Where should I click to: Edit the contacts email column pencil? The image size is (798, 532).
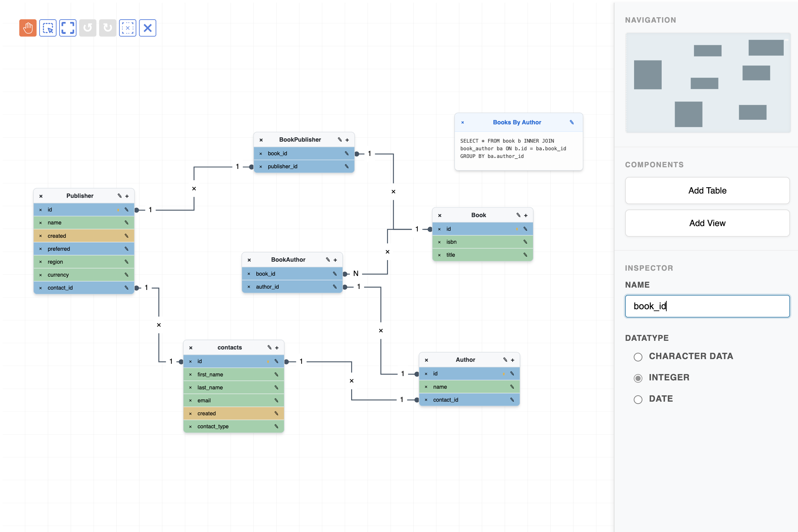[277, 400]
